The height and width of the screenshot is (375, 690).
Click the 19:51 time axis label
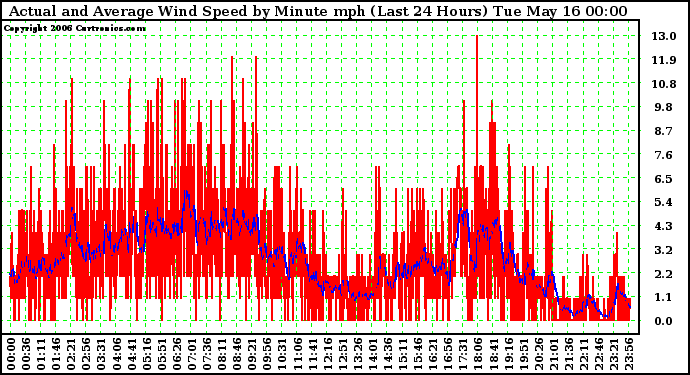[523, 354]
